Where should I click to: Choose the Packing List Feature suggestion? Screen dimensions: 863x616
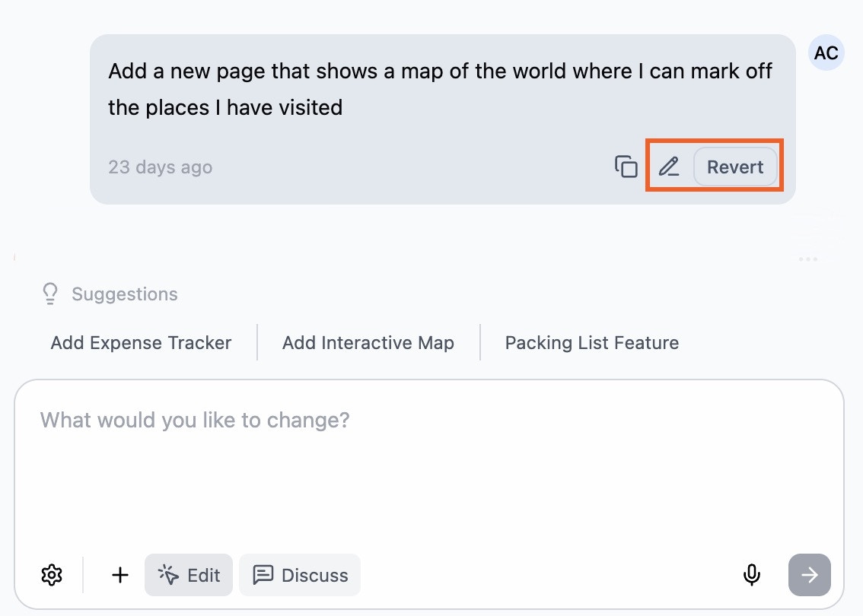tap(591, 343)
